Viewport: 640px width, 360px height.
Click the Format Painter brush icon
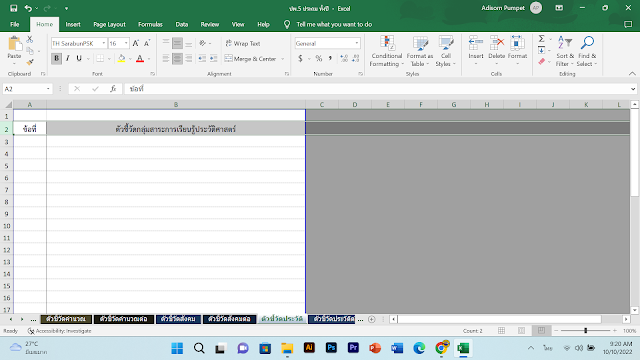point(30,62)
